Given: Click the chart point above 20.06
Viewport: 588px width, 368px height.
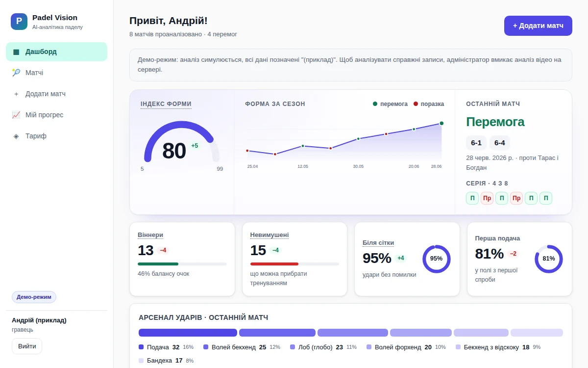Looking at the screenshot, I should 414,129.
